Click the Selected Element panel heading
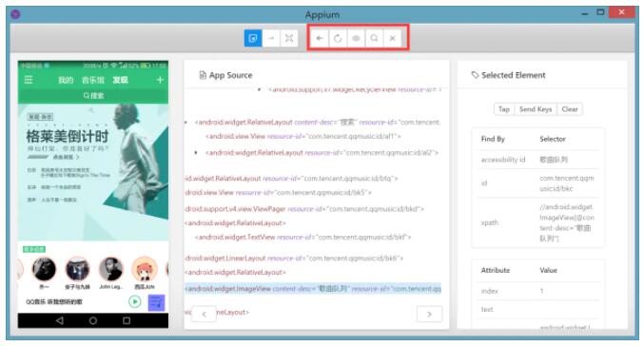The image size is (644, 346). 509,75
